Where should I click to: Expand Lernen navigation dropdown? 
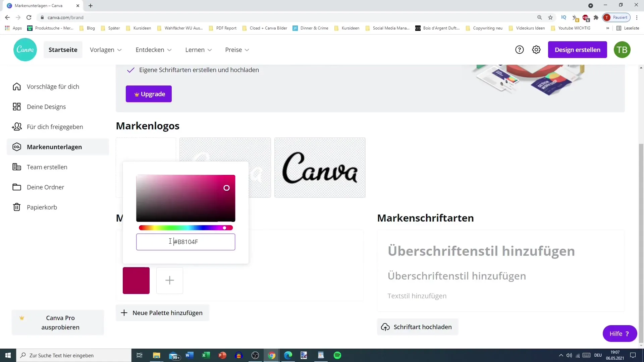pos(199,50)
